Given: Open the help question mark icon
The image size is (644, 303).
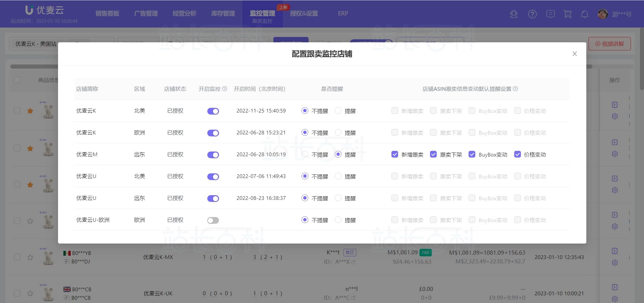Looking at the screenshot, I should pos(532,14).
